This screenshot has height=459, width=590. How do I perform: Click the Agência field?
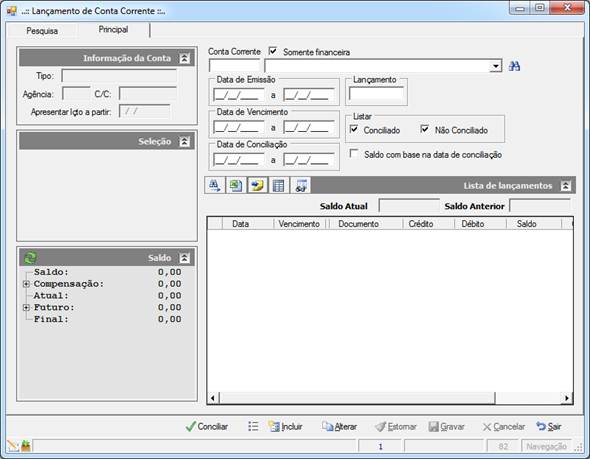click(x=76, y=93)
